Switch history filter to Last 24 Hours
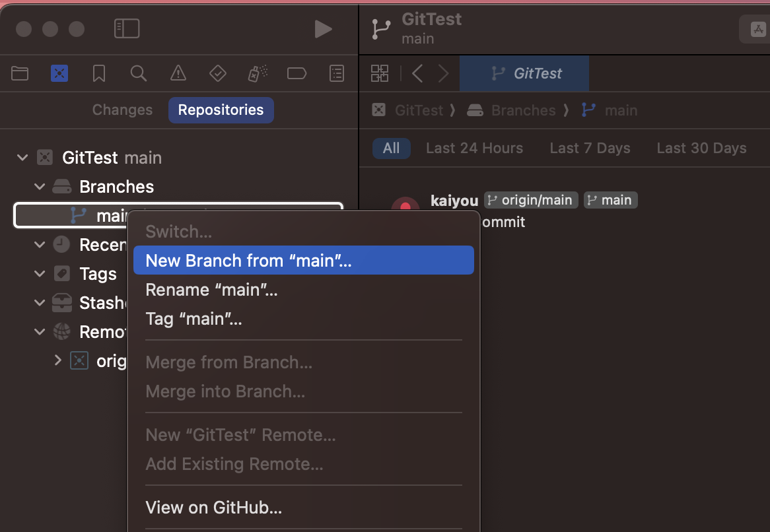770x532 pixels. 474,148
